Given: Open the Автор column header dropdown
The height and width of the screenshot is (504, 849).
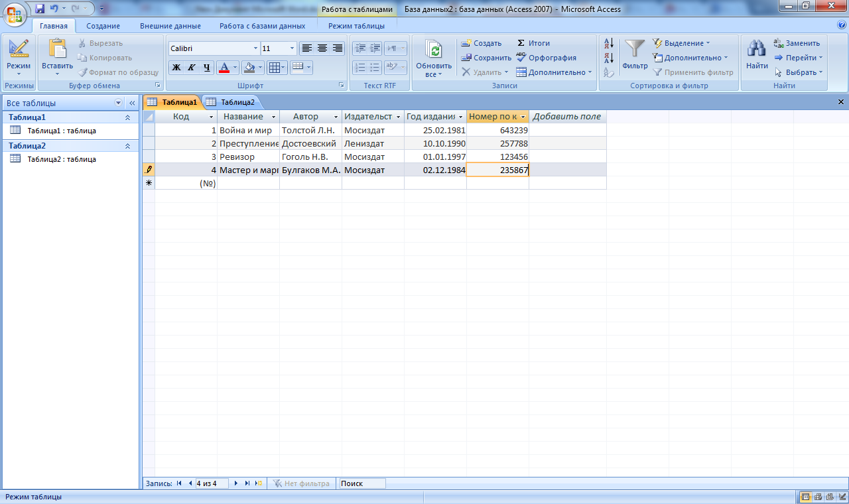Looking at the screenshot, I should tap(336, 117).
